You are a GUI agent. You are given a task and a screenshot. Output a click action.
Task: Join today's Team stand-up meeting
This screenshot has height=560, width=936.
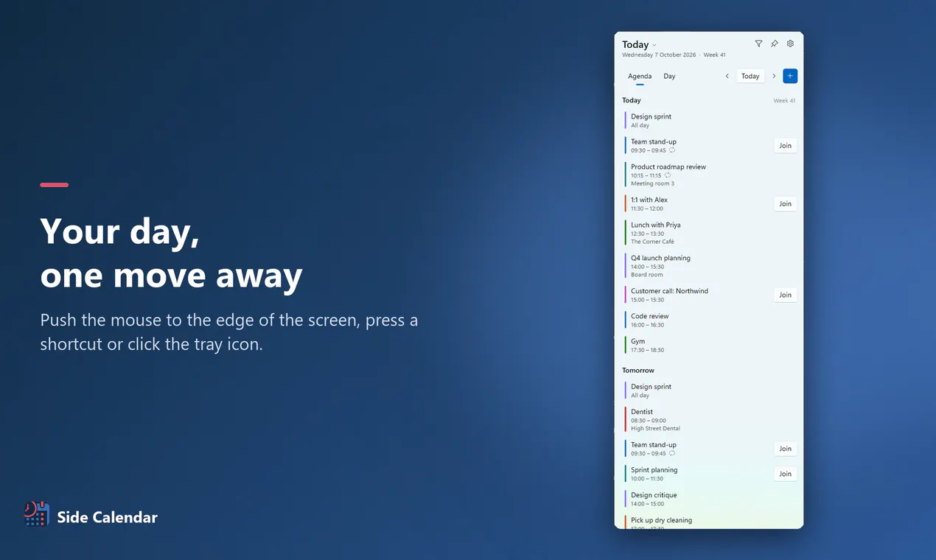coord(786,146)
